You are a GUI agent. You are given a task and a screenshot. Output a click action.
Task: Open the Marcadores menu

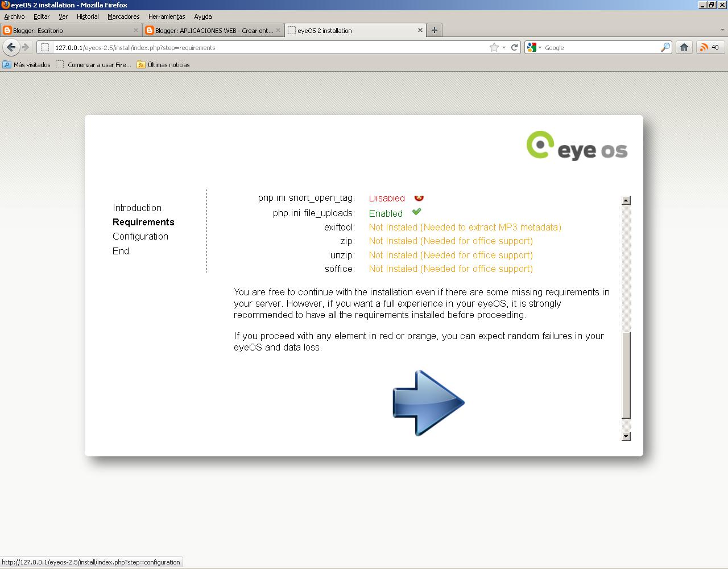(123, 17)
